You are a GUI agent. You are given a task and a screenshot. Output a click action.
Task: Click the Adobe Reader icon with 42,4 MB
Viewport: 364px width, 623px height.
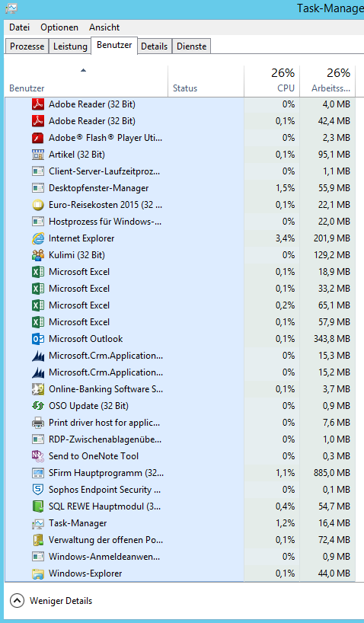38,121
